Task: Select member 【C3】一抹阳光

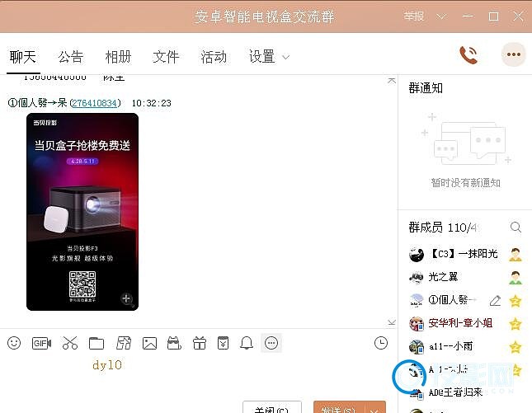Action: [x=465, y=254]
